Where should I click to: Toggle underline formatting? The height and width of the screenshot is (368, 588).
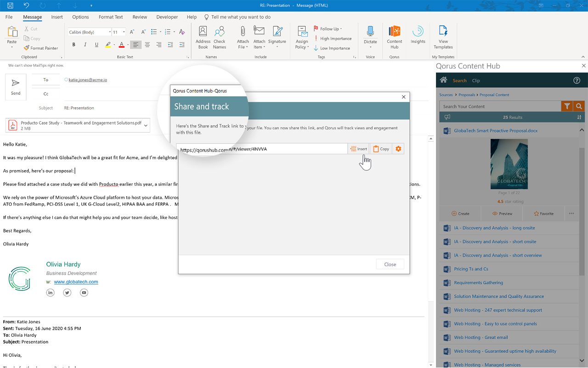click(x=96, y=45)
